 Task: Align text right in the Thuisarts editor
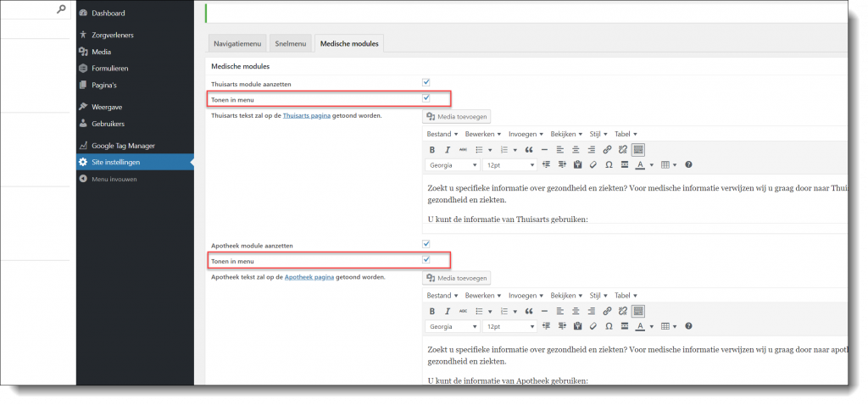point(591,149)
